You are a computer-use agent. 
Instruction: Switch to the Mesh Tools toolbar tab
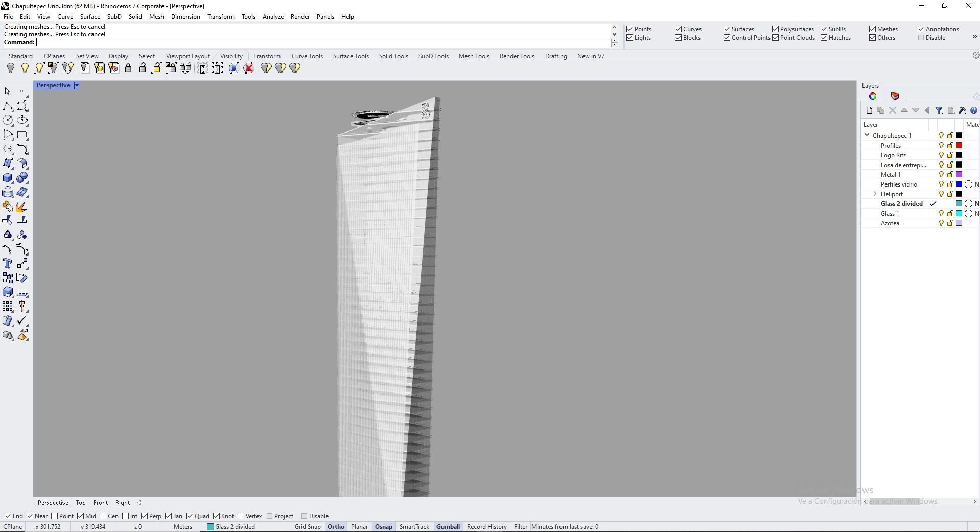(474, 56)
